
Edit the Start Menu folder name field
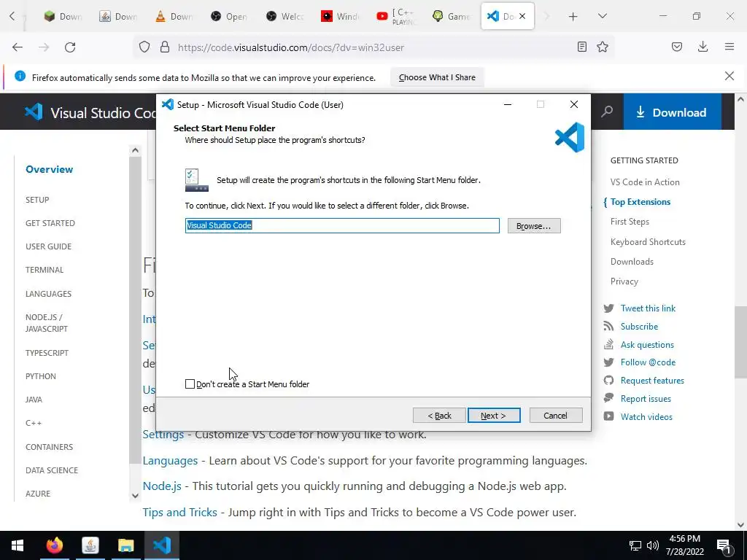342,225
